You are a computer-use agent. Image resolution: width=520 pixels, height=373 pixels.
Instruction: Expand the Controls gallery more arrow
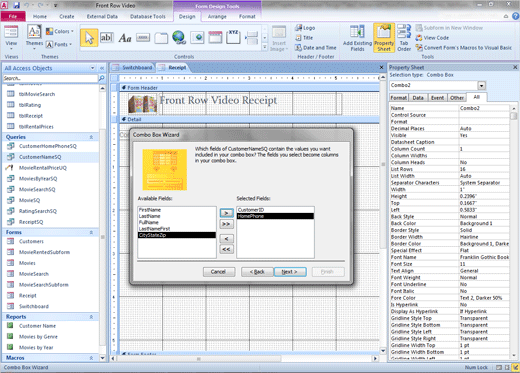click(265, 47)
